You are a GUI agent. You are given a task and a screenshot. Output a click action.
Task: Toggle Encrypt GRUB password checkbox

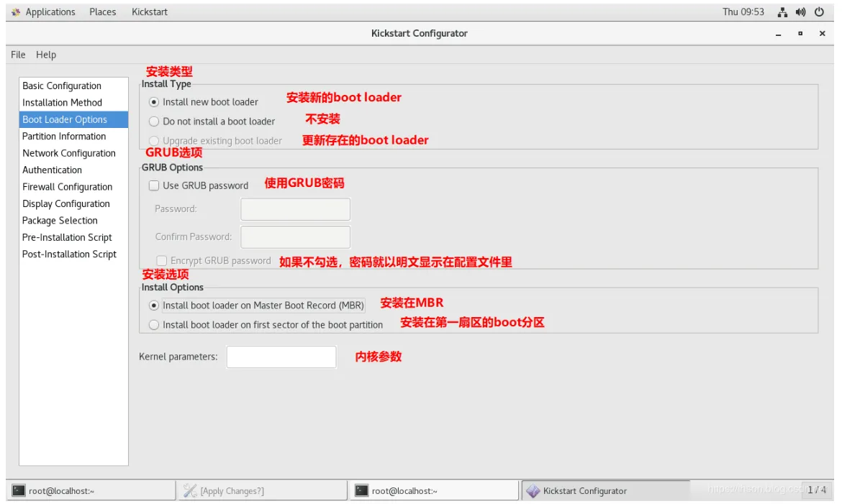tap(162, 261)
